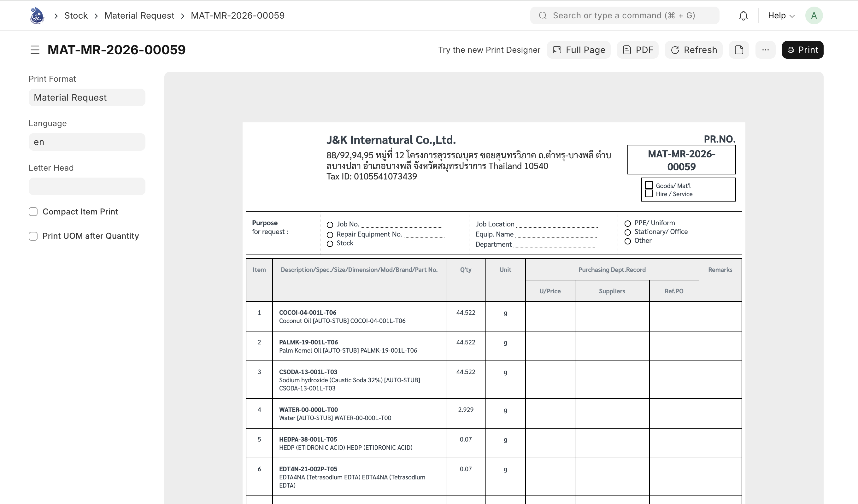The height and width of the screenshot is (504, 858).
Task: Try the new Print Designer
Action: click(489, 50)
